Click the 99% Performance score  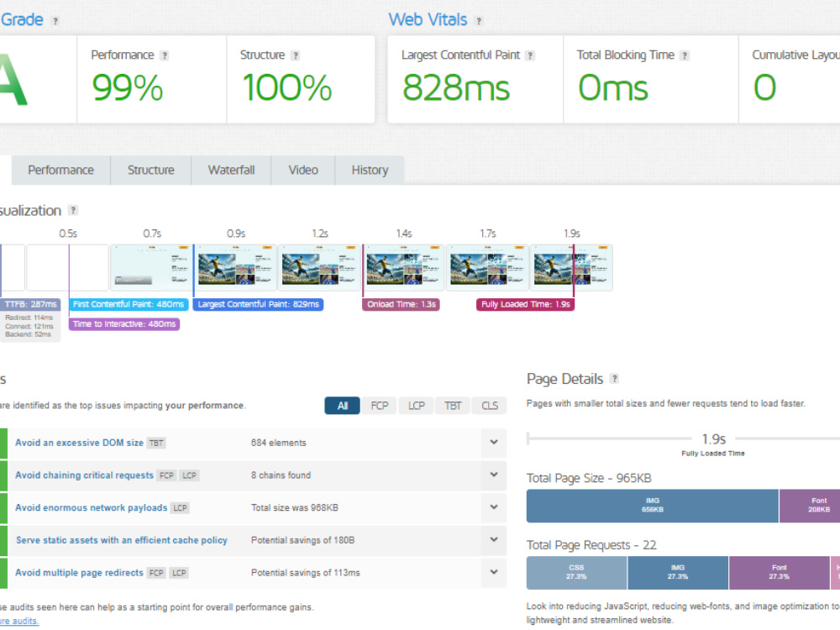[x=128, y=88]
